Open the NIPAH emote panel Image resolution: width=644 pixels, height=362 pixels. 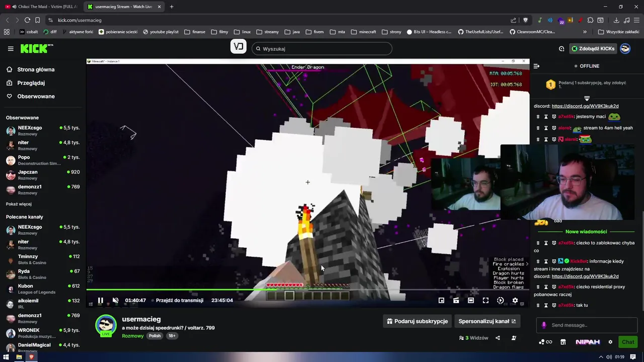(588, 342)
